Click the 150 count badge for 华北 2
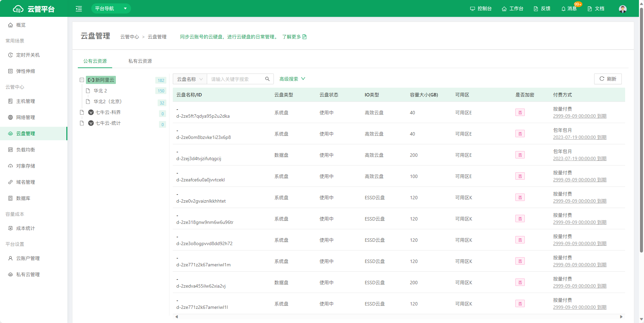This screenshot has width=644, height=323. pyautogui.click(x=161, y=91)
